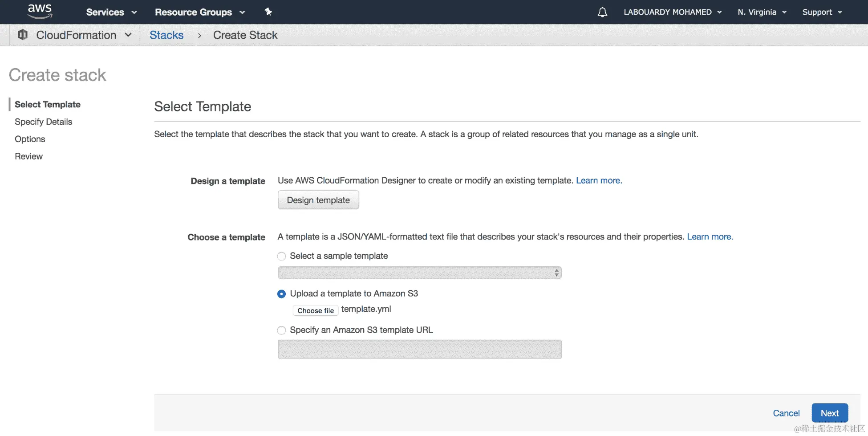Open the sample template select box
868x436 pixels.
pos(419,273)
